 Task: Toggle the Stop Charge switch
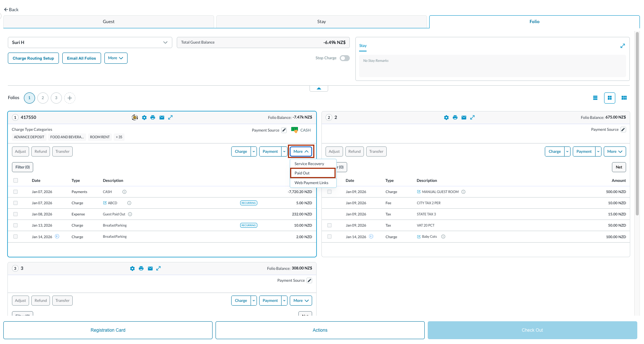pos(345,58)
